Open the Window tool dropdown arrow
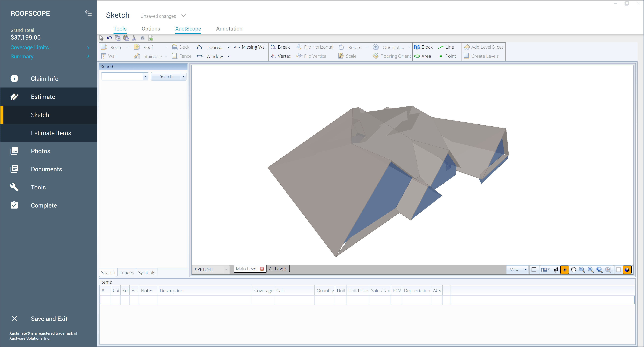 point(228,56)
